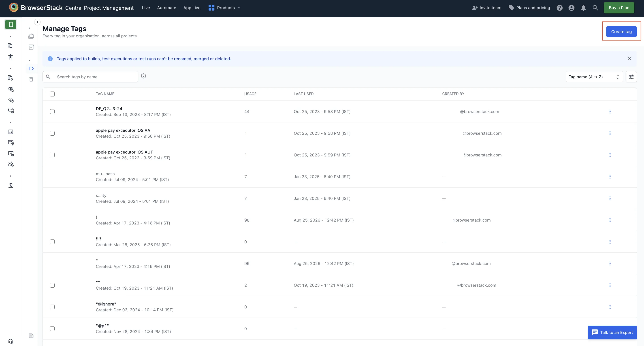Image resolution: width=644 pixels, height=346 pixels.
Task: Dismiss the tags info banner
Action: 629,58
